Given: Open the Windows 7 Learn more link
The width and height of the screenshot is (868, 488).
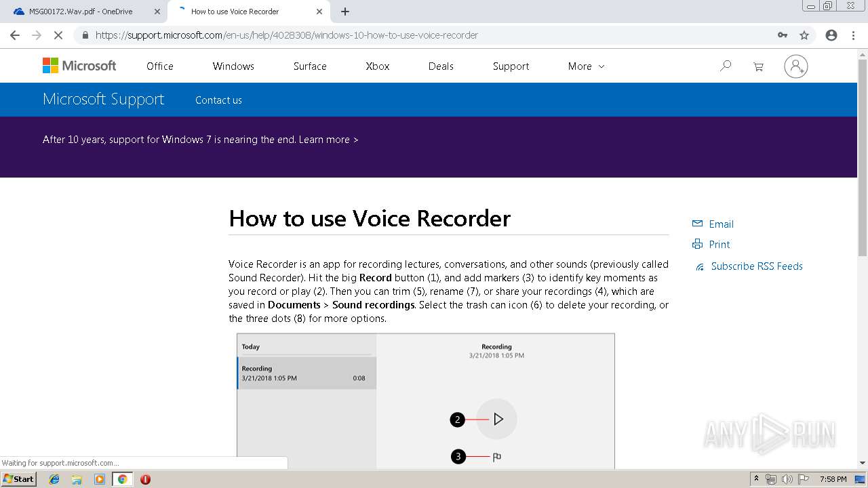Looking at the screenshot, I should point(328,140).
